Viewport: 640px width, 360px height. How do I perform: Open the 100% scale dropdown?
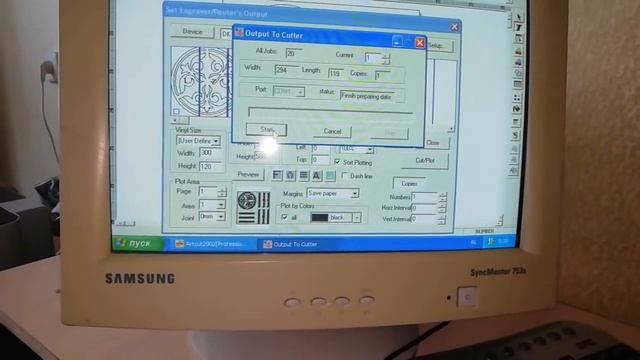[369, 149]
